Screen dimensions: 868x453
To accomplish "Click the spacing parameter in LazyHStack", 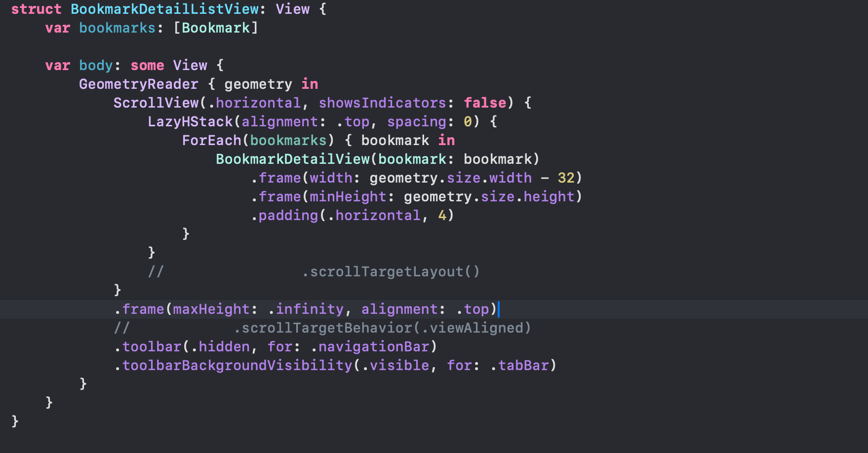I will 416,122.
